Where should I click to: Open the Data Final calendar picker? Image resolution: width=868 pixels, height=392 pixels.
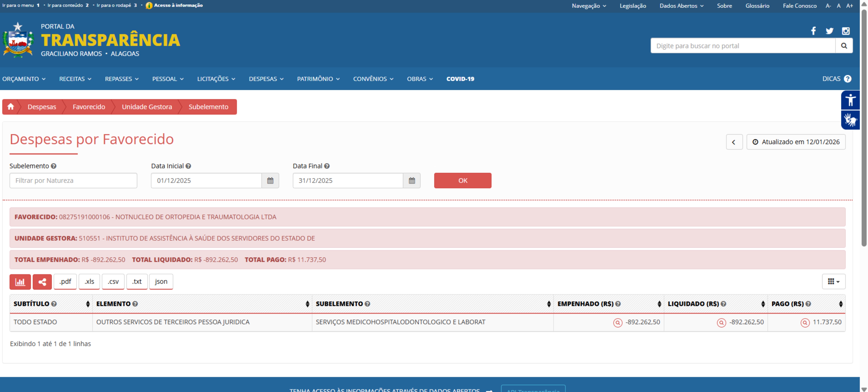click(411, 180)
